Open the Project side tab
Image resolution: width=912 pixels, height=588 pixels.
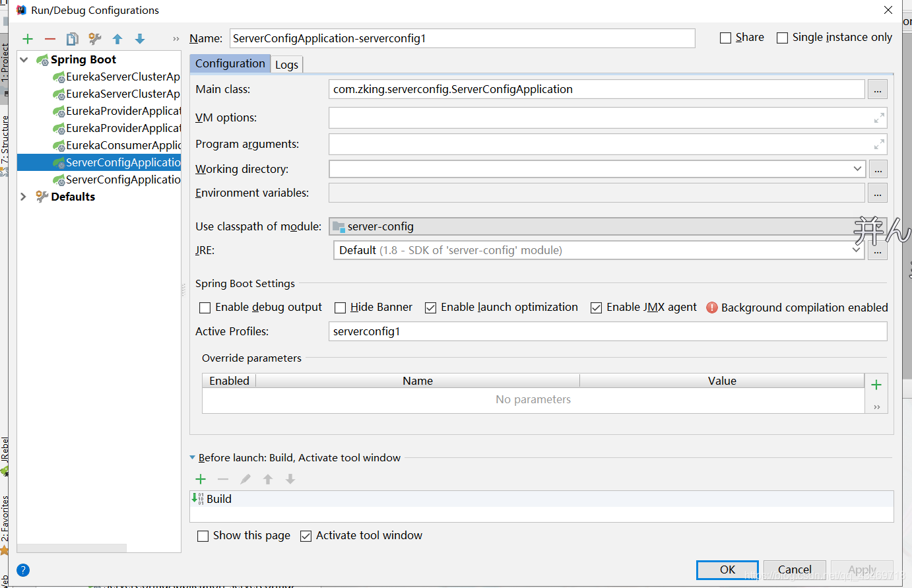click(x=5, y=63)
